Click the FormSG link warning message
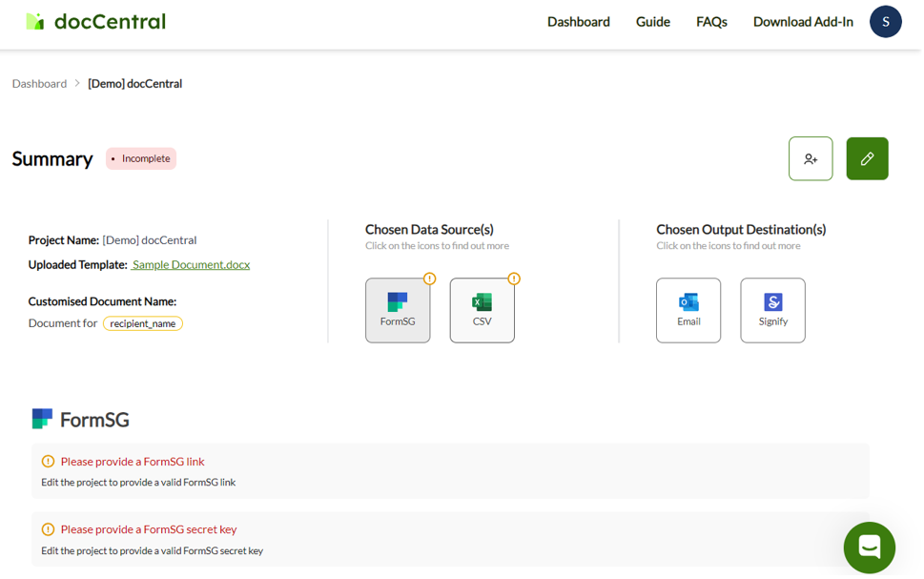 click(133, 462)
